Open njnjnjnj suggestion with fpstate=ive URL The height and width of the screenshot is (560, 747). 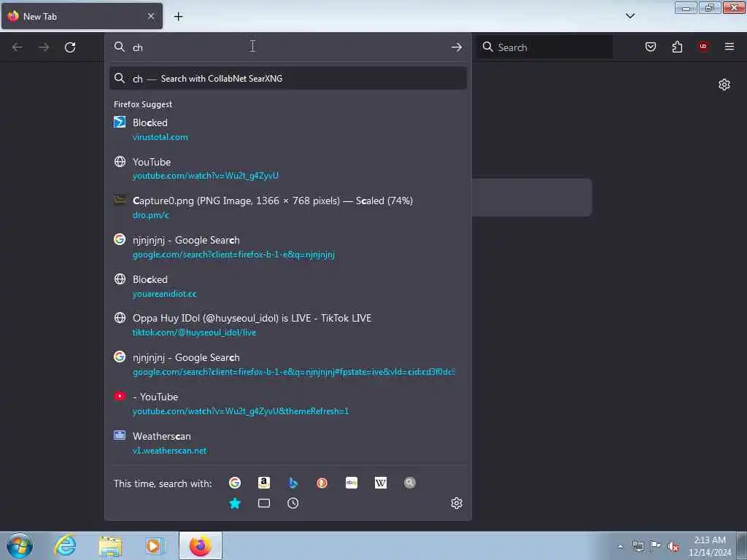(x=288, y=365)
